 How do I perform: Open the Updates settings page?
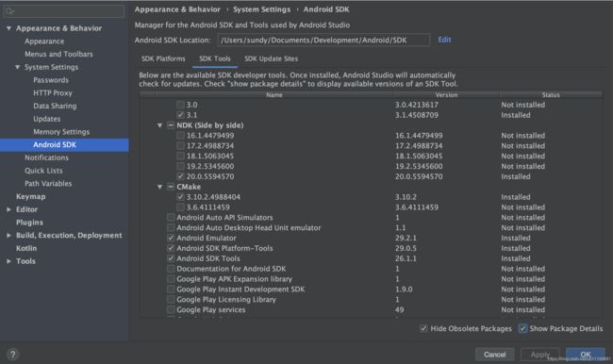46,119
